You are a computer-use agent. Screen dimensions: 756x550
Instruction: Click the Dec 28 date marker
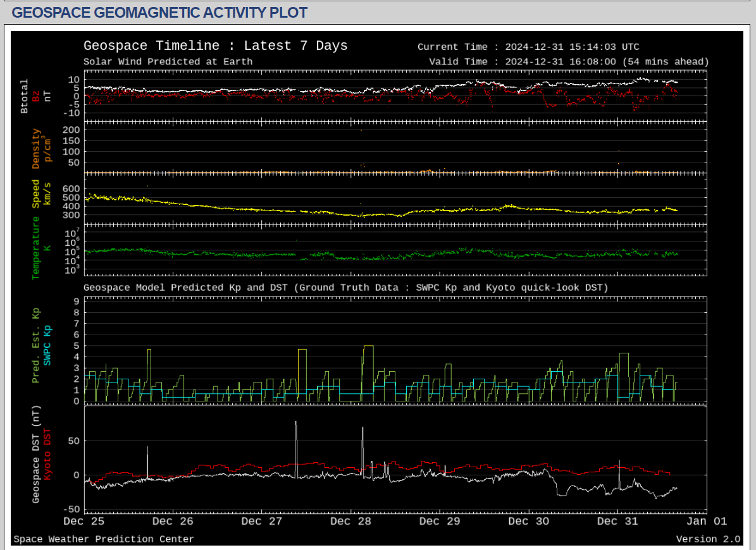point(350,522)
